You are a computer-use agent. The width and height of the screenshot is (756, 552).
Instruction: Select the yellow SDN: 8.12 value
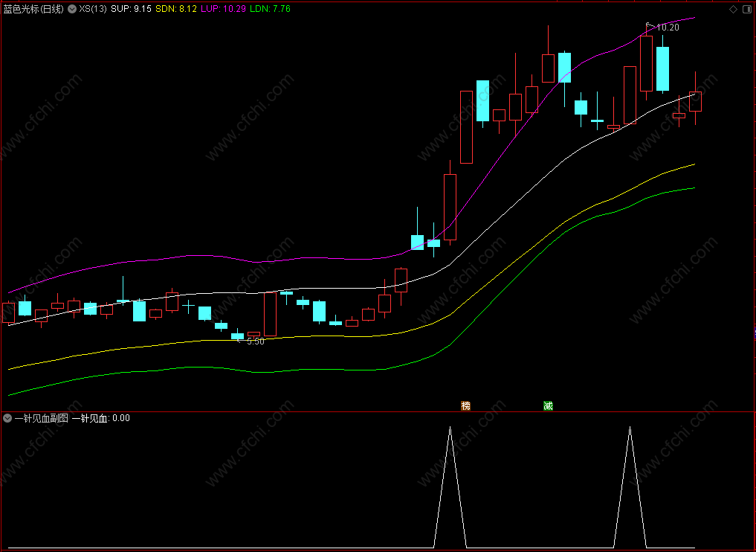(x=176, y=9)
